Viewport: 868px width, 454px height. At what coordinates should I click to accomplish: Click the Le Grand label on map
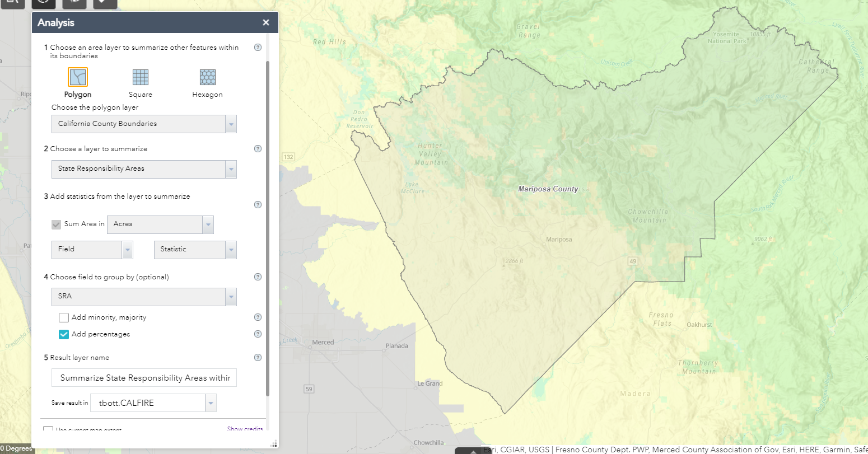430,383
